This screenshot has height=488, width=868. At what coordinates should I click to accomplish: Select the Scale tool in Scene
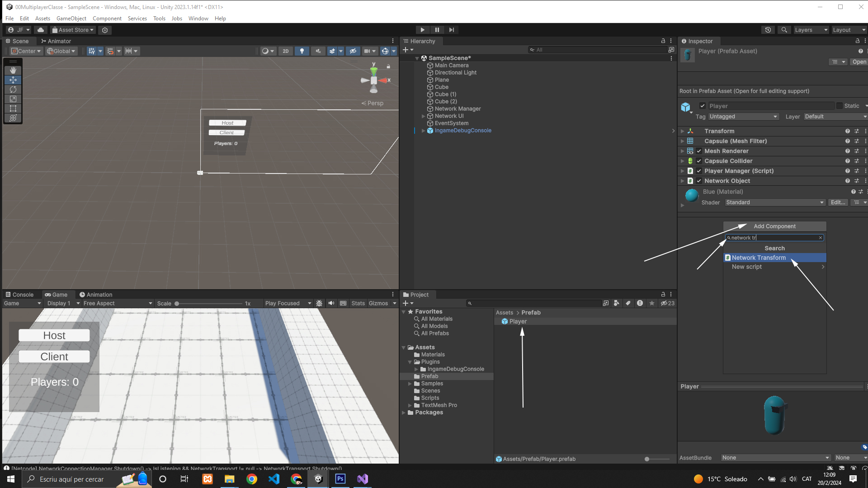point(13,99)
